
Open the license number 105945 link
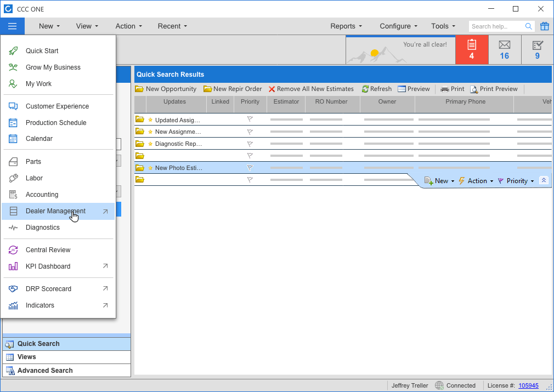(529, 385)
